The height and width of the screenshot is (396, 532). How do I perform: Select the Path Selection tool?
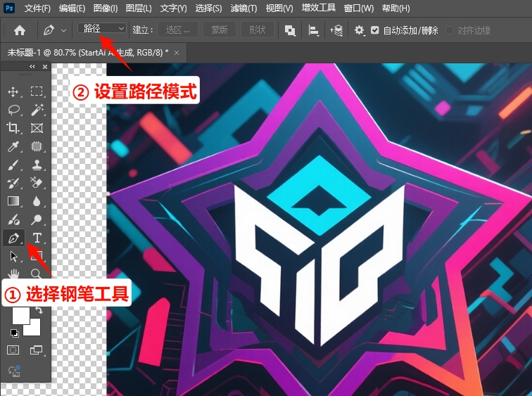tap(13, 256)
